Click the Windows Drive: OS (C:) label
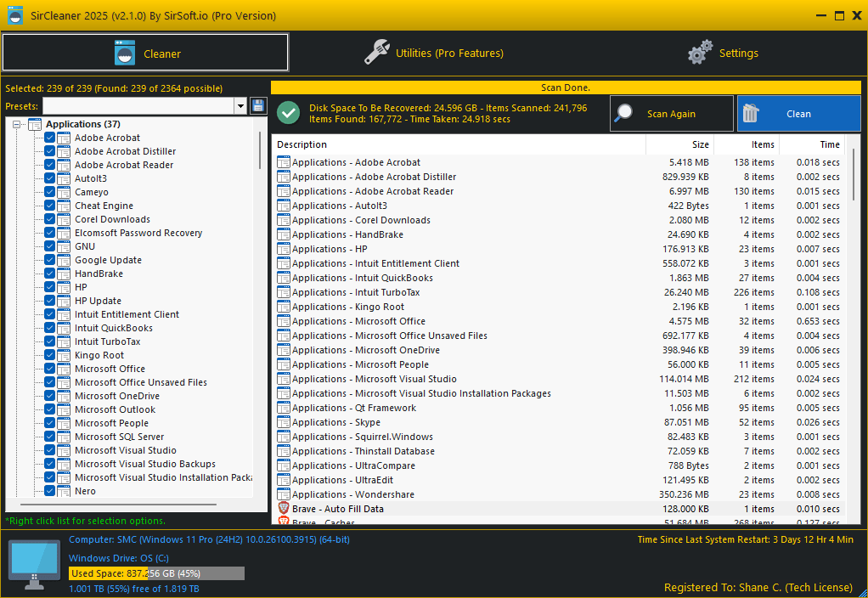 tap(118, 558)
